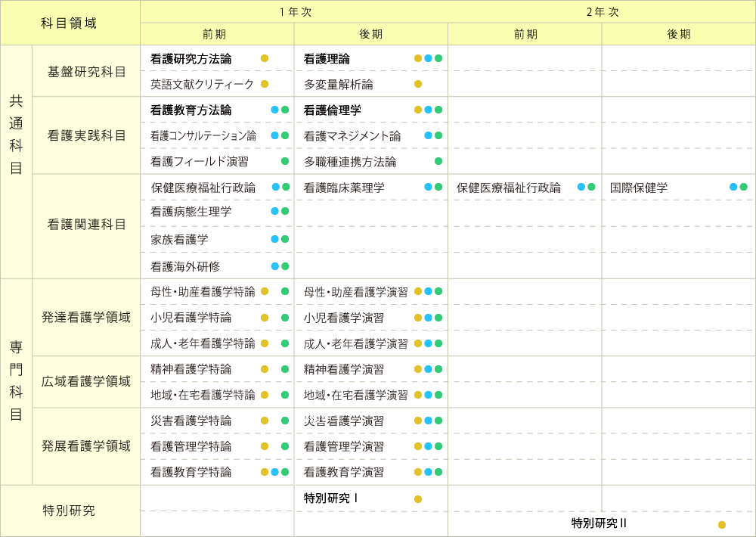Click the 母性・助産看護学演習 course name
The height and width of the screenshot is (537, 756).
[x=356, y=292]
